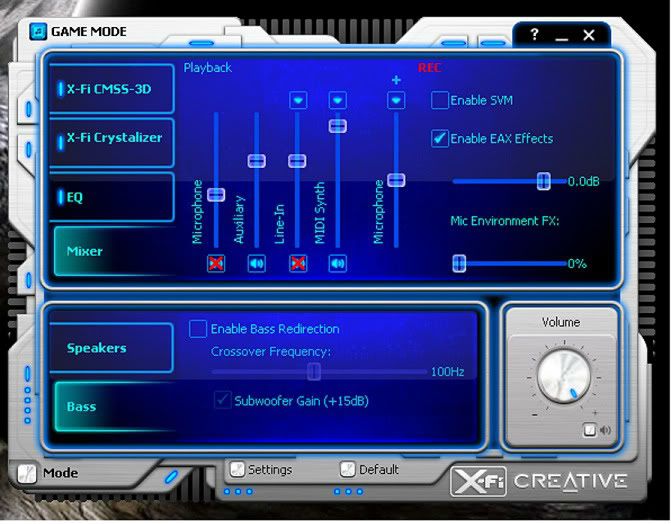The width and height of the screenshot is (671, 524).
Task: Mute the MIDI Synth channel
Action: (x=338, y=263)
